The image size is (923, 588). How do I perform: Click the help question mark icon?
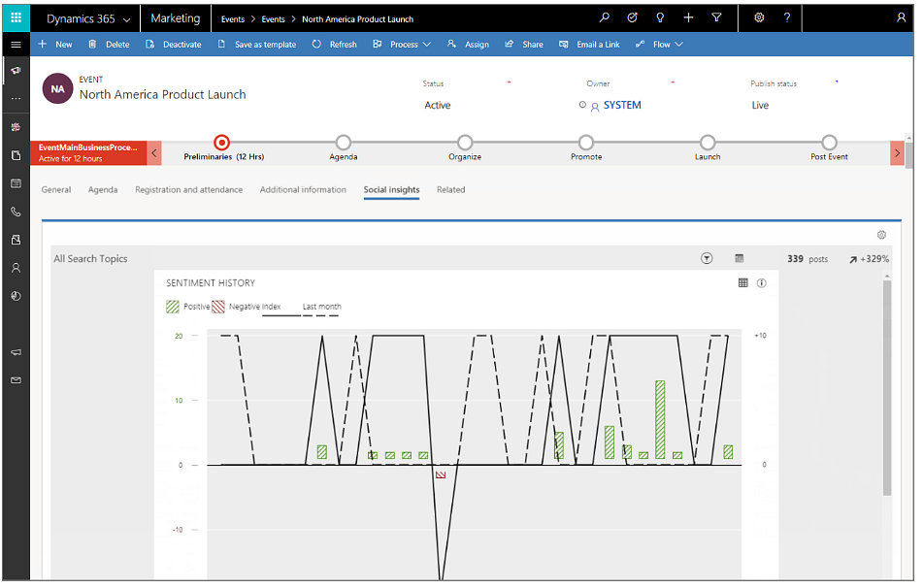point(787,17)
